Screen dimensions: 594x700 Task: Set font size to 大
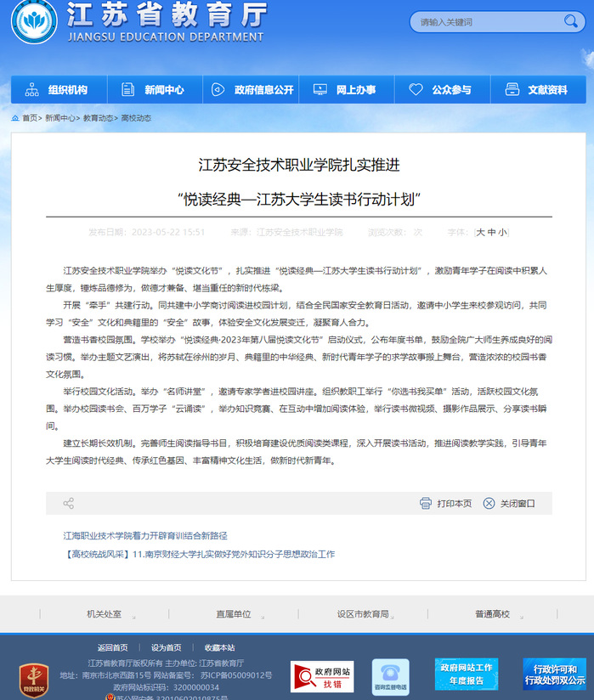point(480,232)
